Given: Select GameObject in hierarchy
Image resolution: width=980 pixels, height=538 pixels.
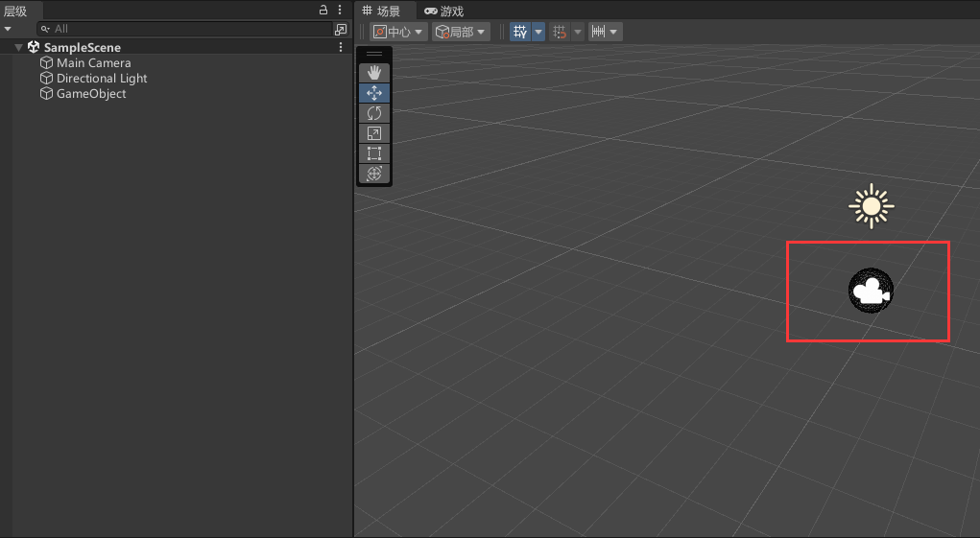Looking at the screenshot, I should click(91, 94).
